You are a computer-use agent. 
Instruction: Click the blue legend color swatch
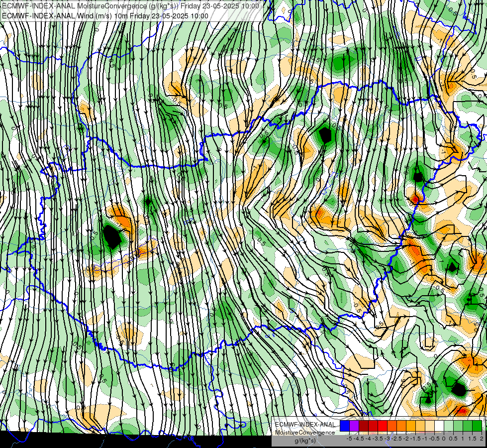pyautogui.click(x=345, y=426)
